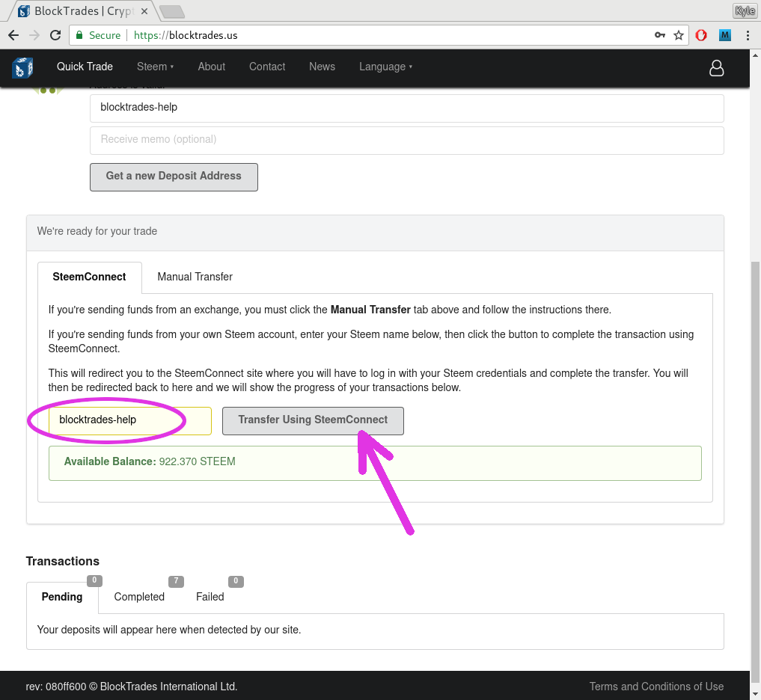Click the blue M extension icon
Image resolution: width=761 pixels, height=700 pixels.
724,35
